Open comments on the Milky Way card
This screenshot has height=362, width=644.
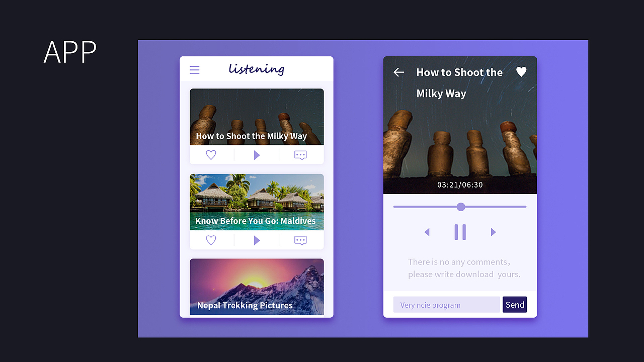tap(300, 155)
